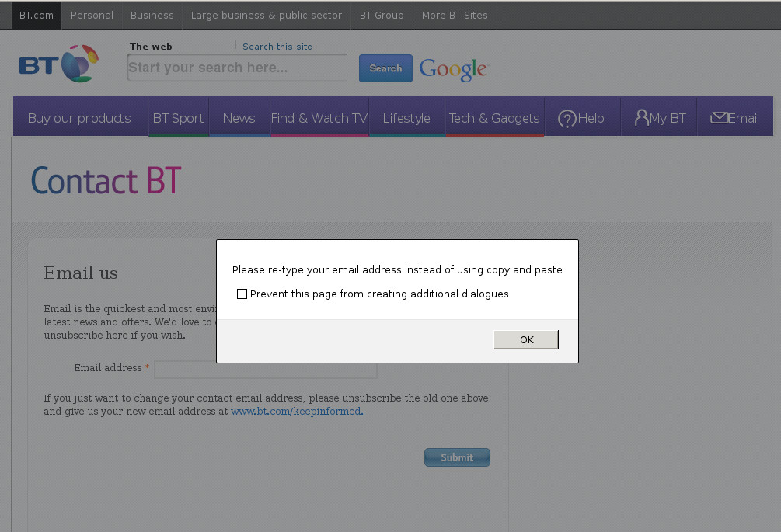The image size is (781, 532).
Task: Click the Help question mark icon
Action: coord(567,119)
